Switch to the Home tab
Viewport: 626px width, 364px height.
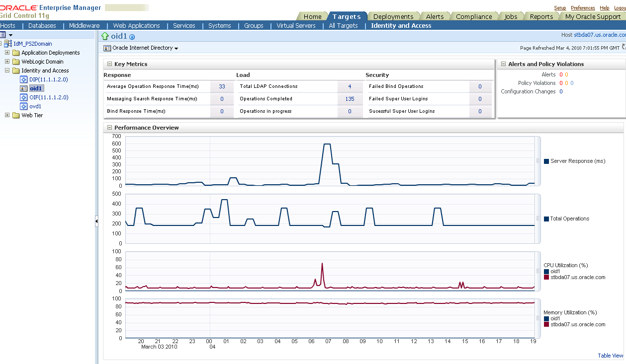tap(312, 16)
